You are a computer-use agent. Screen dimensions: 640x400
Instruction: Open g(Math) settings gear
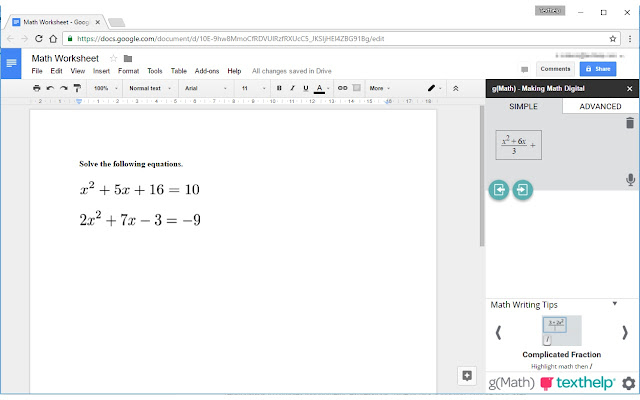pos(629,383)
